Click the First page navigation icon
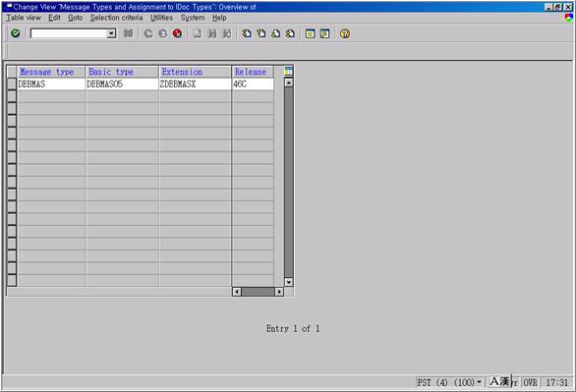Screen dimensions: 576x392 tap(247, 33)
